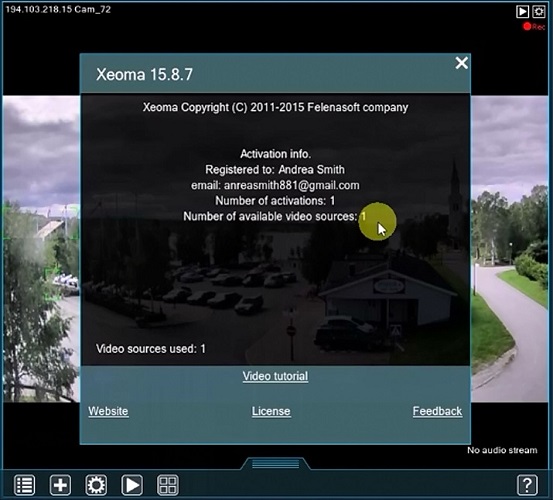Open the Video tutorial link
The width and height of the screenshot is (553, 500).
(x=275, y=376)
